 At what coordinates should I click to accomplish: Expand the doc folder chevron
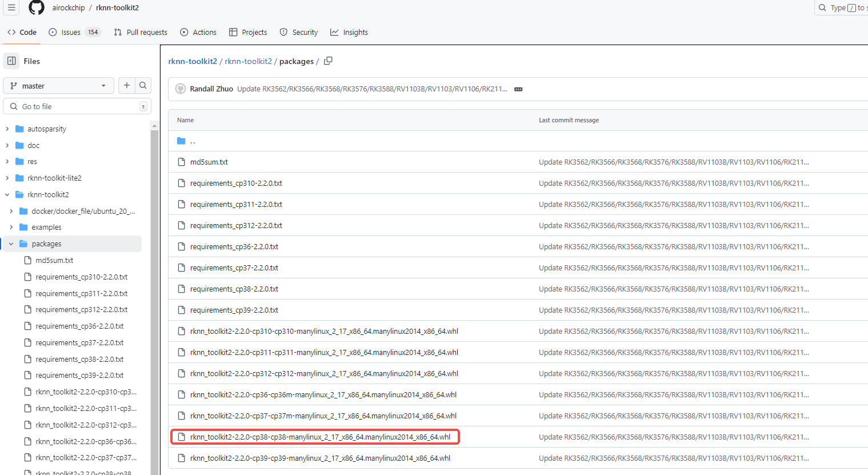pos(7,145)
